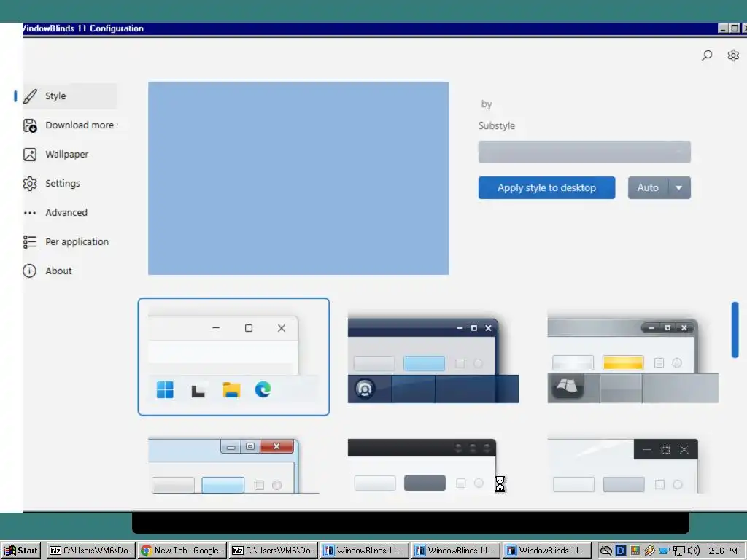Select the style with dark caption buttons

623,466
